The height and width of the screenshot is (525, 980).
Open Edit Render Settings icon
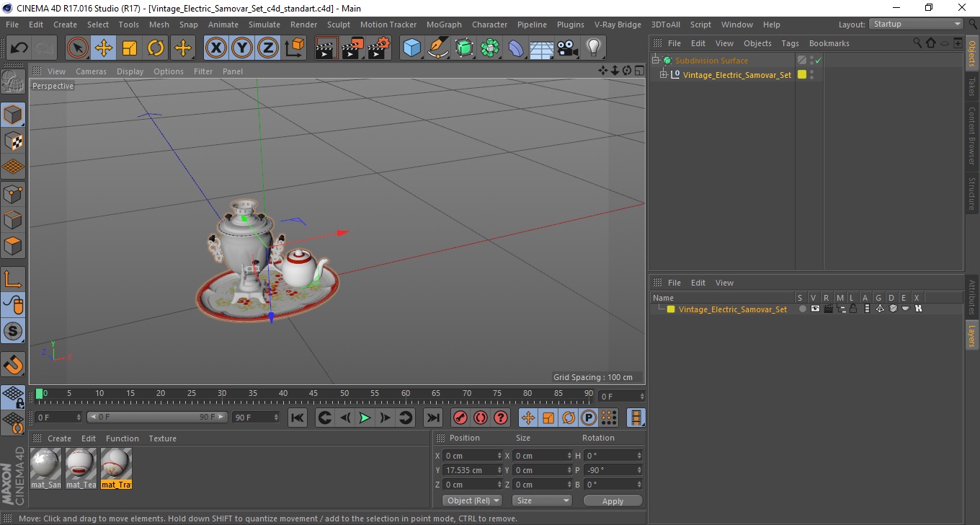pos(378,48)
